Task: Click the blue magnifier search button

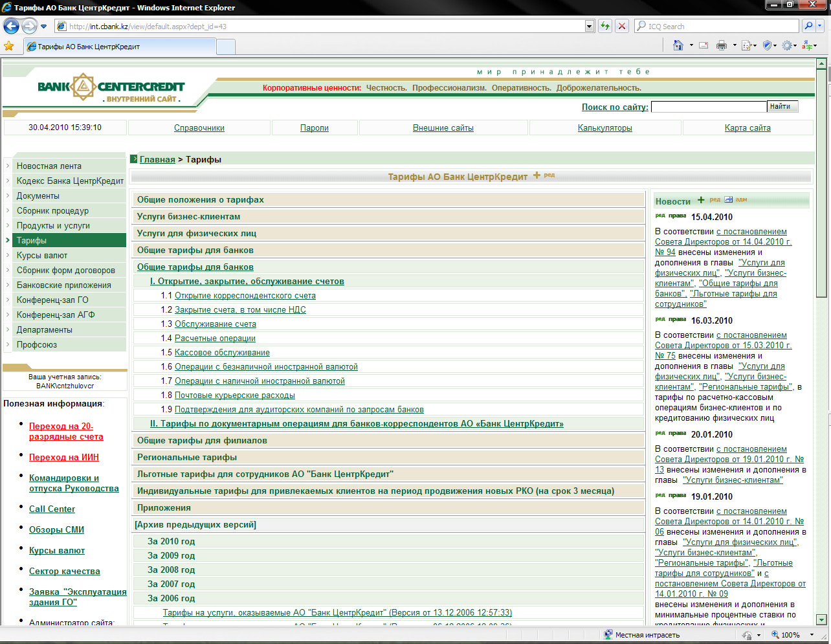Action: [x=808, y=26]
